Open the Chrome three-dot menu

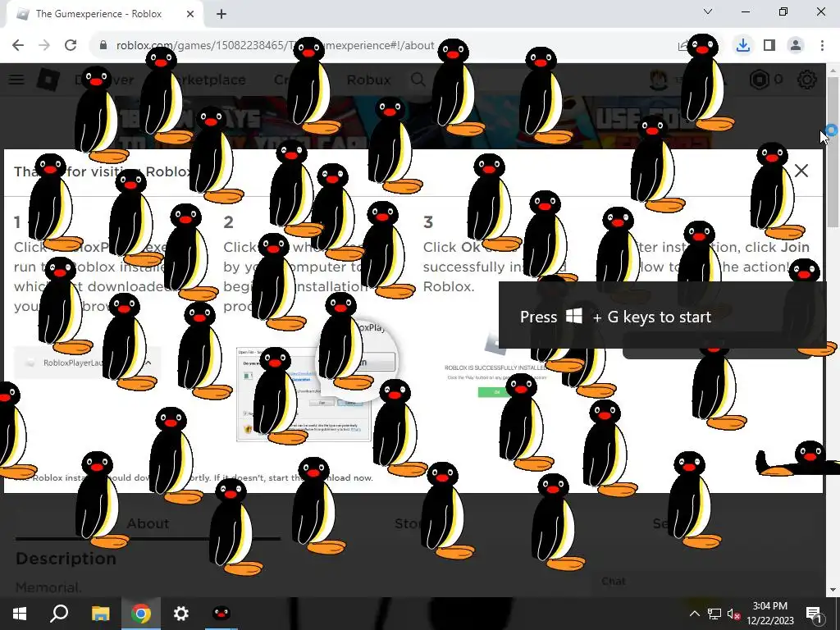(822, 46)
